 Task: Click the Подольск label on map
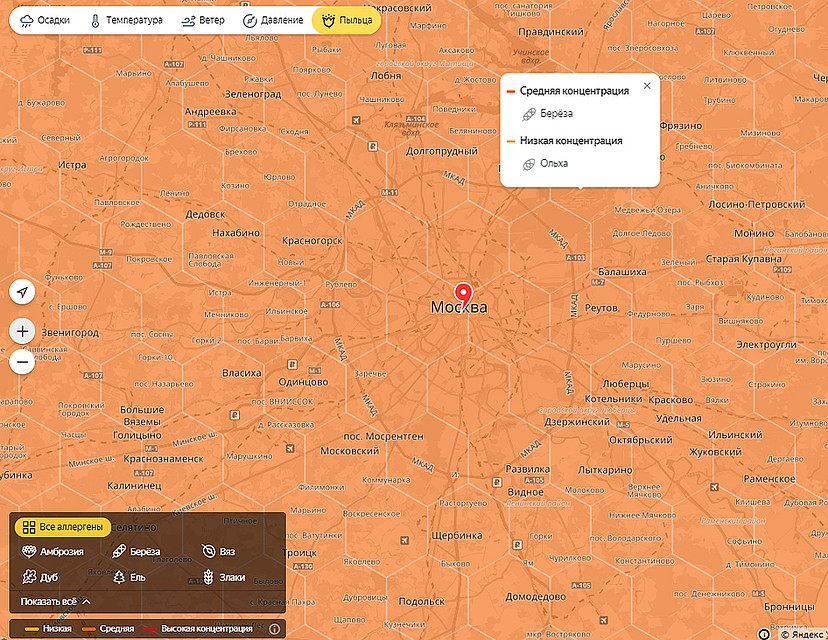click(x=421, y=601)
